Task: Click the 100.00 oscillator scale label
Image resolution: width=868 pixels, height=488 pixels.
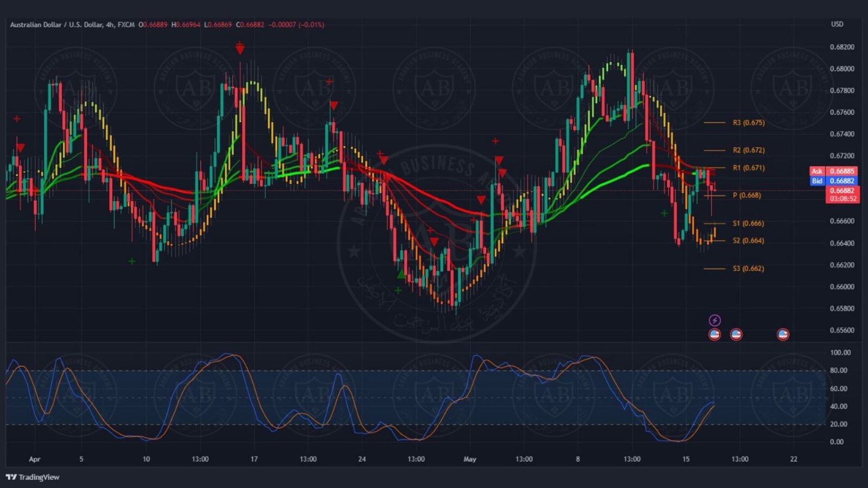Action: coord(840,353)
